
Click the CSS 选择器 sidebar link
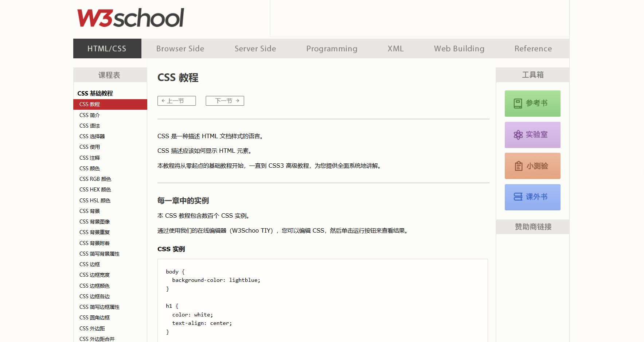92,136
